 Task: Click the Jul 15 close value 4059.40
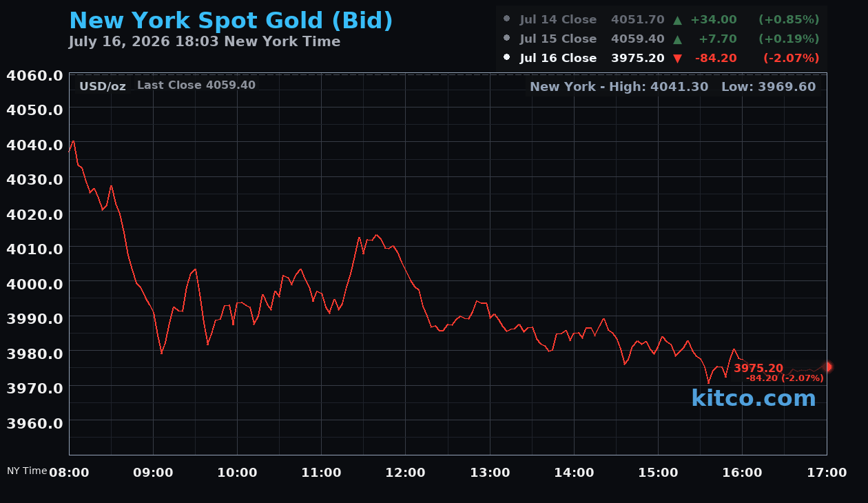pyautogui.click(x=637, y=39)
